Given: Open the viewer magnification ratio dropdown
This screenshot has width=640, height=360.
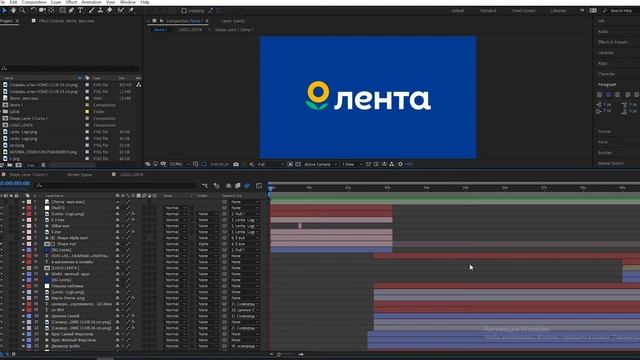Looking at the screenshot, I should (x=178, y=164).
